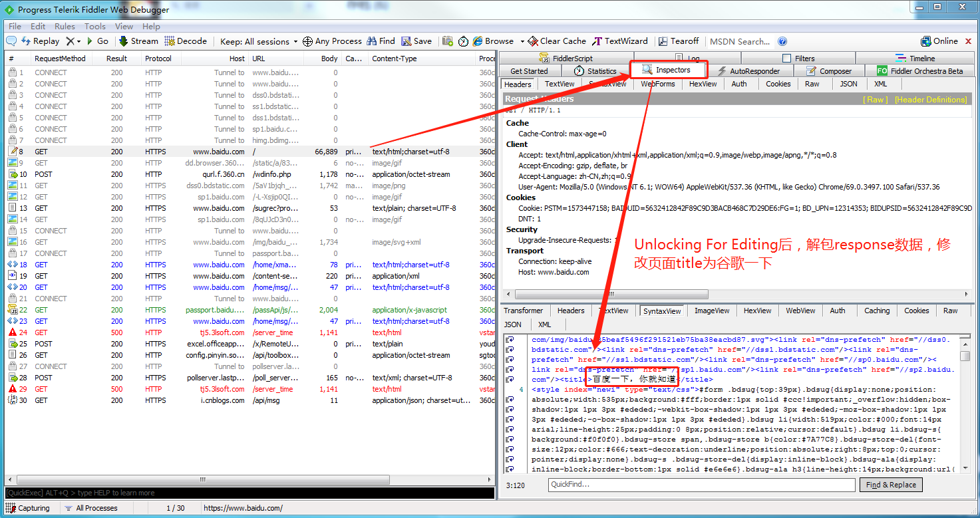The height and width of the screenshot is (518, 980).
Task: Select session 24 error tj5.3lsoft.com
Action: click(x=250, y=332)
